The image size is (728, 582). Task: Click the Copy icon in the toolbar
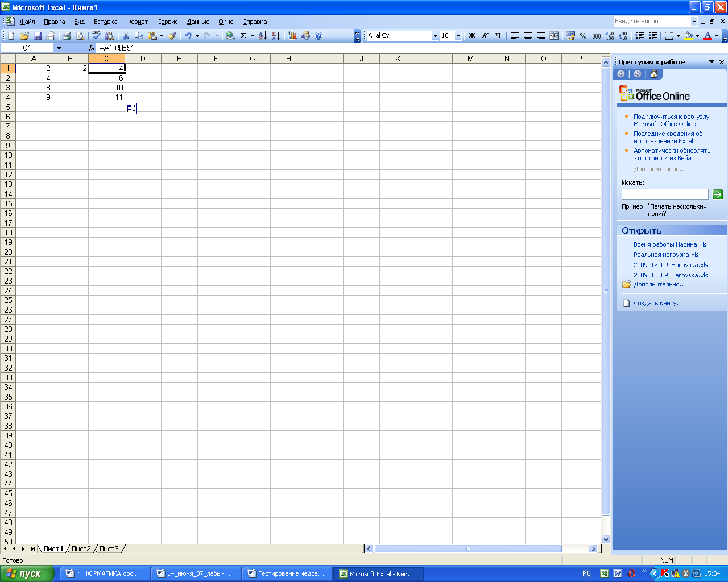(x=139, y=36)
